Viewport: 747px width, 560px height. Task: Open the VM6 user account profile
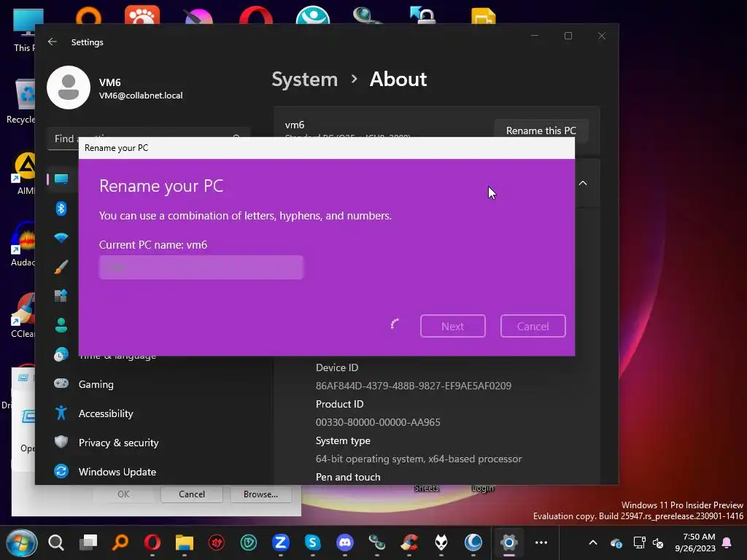coord(115,88)
